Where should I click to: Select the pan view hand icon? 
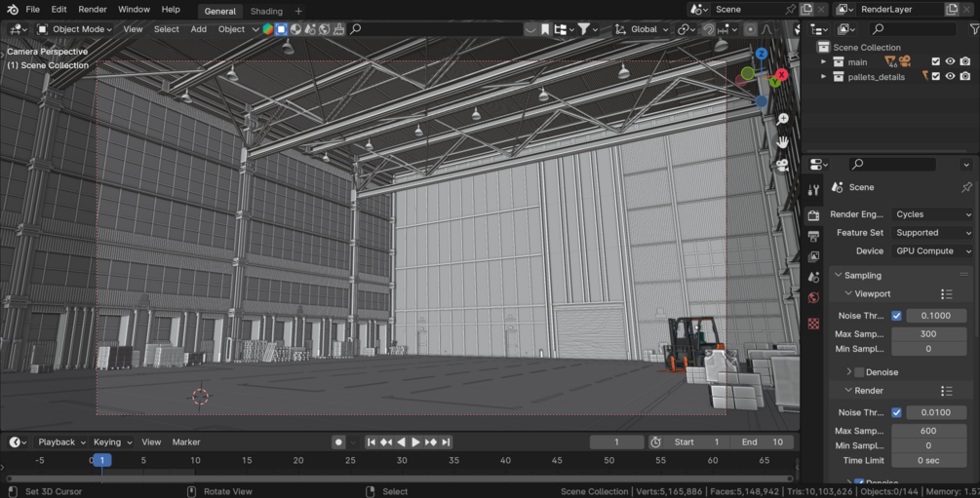(x=782, y=142)
